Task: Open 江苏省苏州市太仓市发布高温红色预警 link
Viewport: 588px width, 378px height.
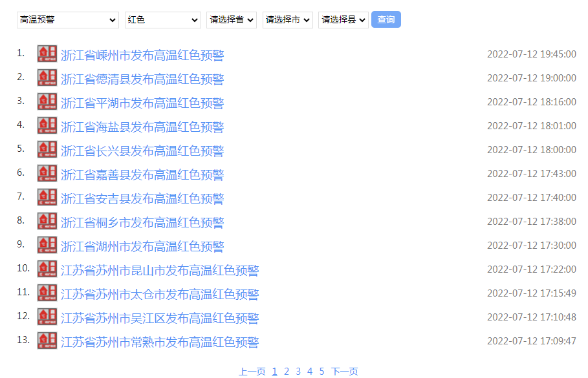Action: click(x=160, y=294)
